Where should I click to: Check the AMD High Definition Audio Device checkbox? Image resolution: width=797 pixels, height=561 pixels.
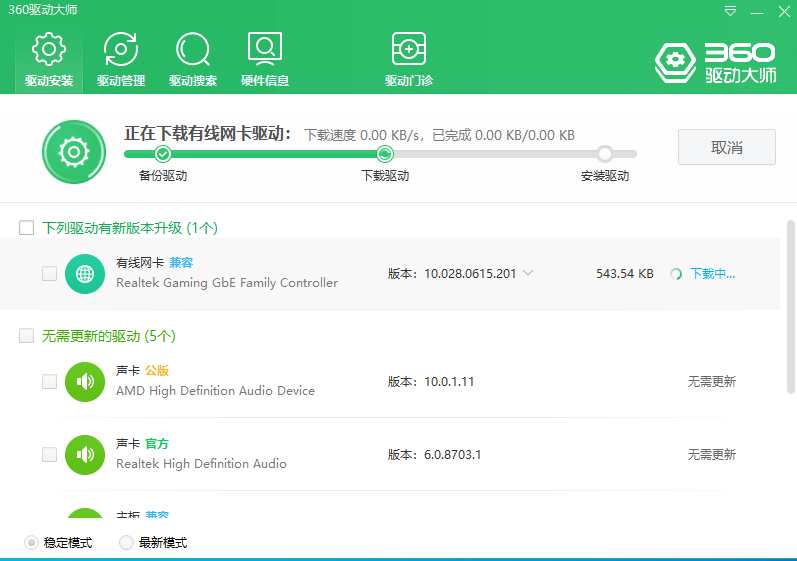click(49, 381)
